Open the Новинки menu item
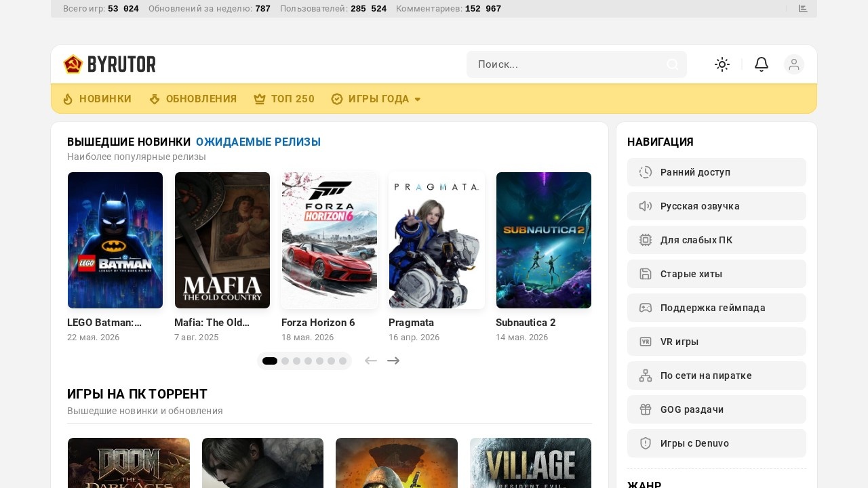The width and height of the screenshot is (868, 488). pyautogui.click(x=105, y=99)
